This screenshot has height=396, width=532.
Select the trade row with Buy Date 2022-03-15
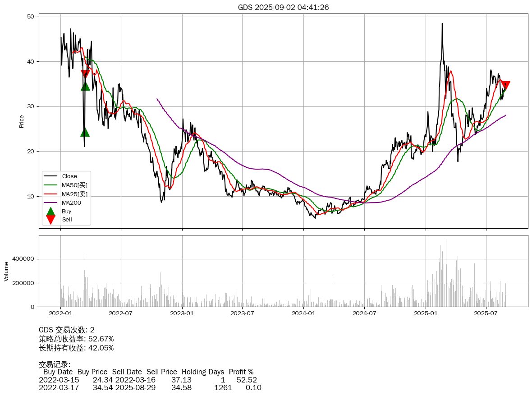148,380
